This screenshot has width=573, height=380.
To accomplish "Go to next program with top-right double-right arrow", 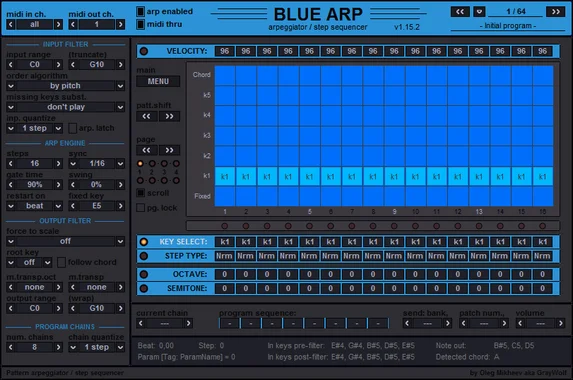I will [555, 12].
